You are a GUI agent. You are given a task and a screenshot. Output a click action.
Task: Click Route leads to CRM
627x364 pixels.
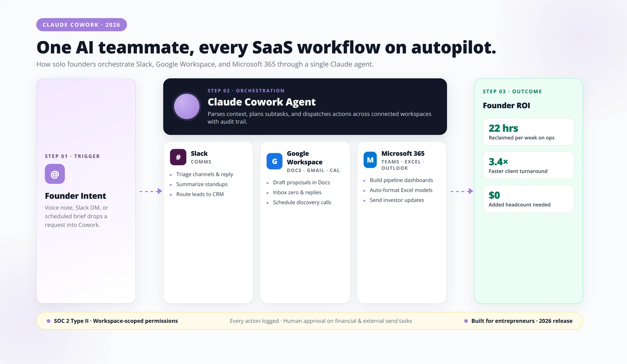click(x=200, y=194)
